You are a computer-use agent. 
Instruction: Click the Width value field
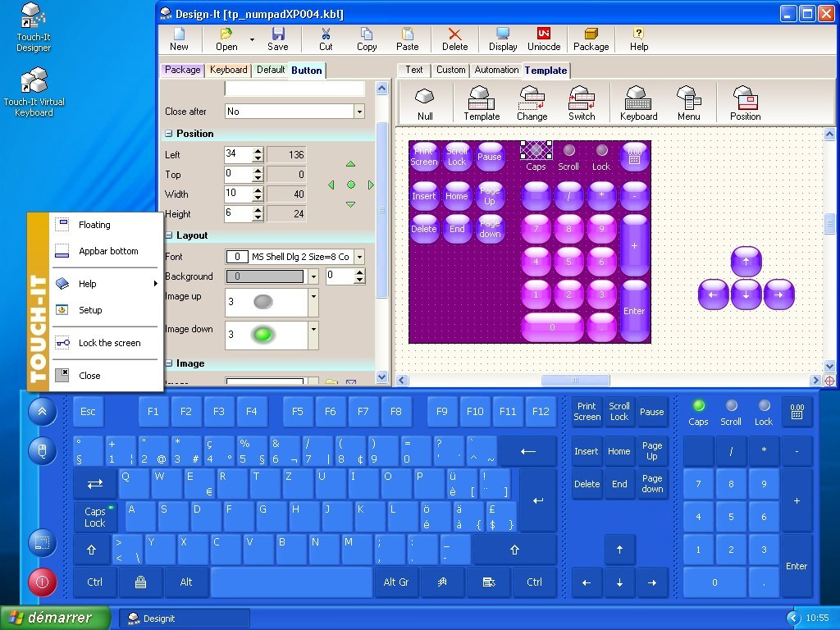[237, 194]
